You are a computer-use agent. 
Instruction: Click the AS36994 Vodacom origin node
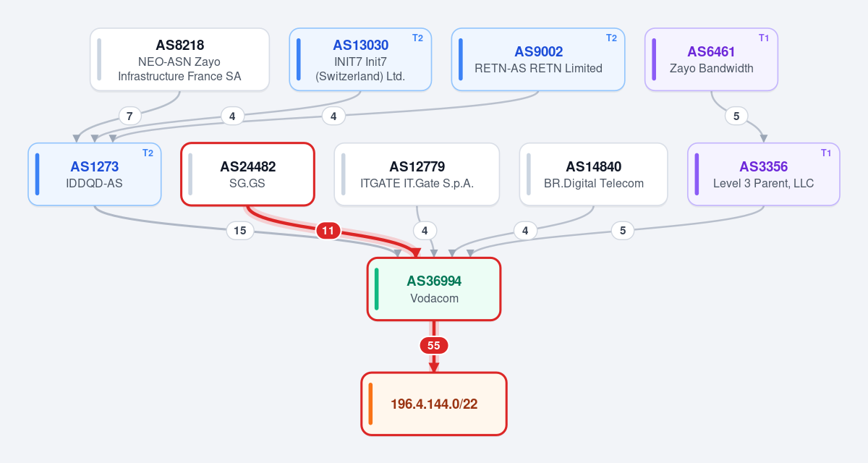(434, 289)
